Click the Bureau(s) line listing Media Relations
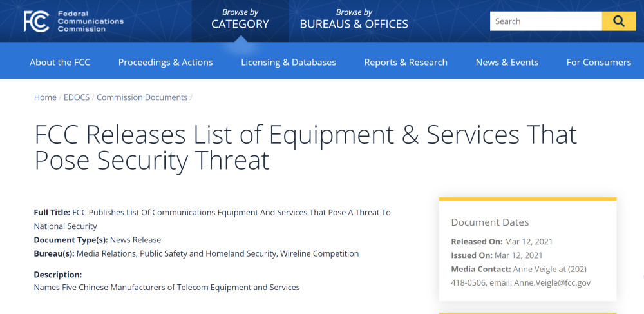644x314 pixels. 196,254
